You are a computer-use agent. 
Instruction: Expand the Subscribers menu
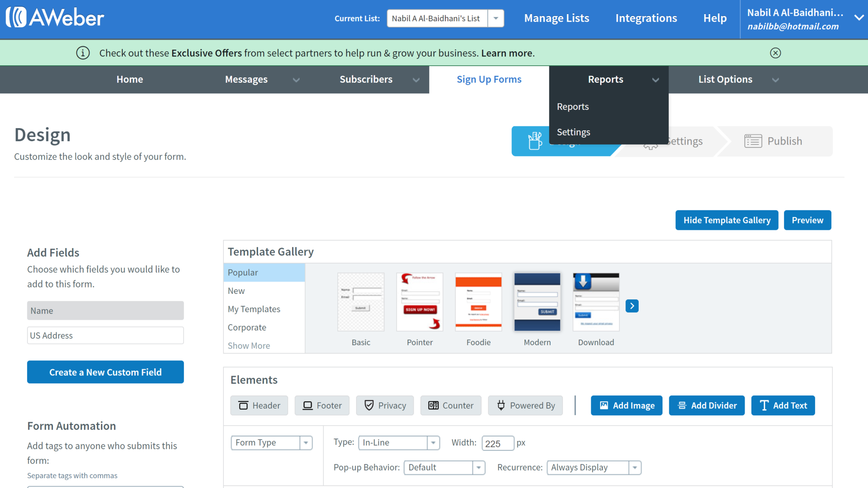(x=416, y=80)
